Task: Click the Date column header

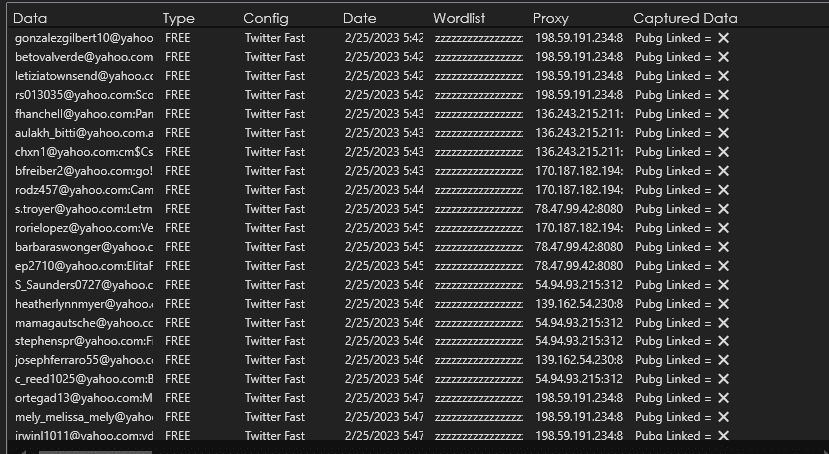Action: pos(360,18)
